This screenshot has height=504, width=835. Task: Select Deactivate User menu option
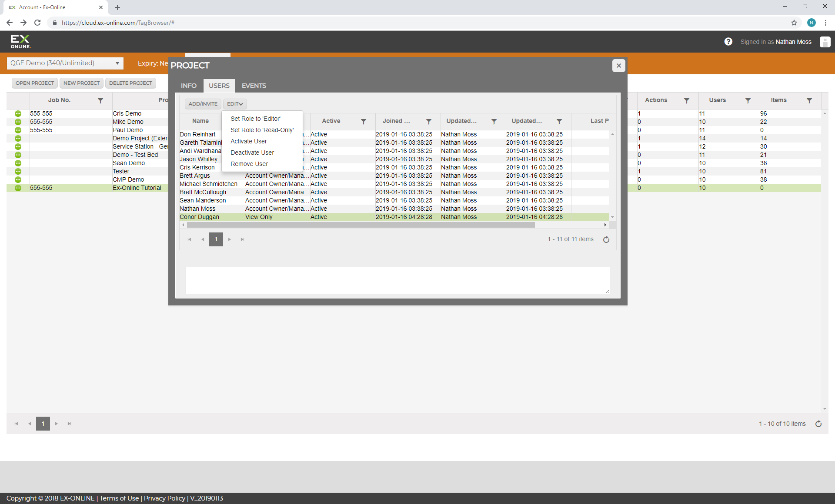(x=252, y=153)
